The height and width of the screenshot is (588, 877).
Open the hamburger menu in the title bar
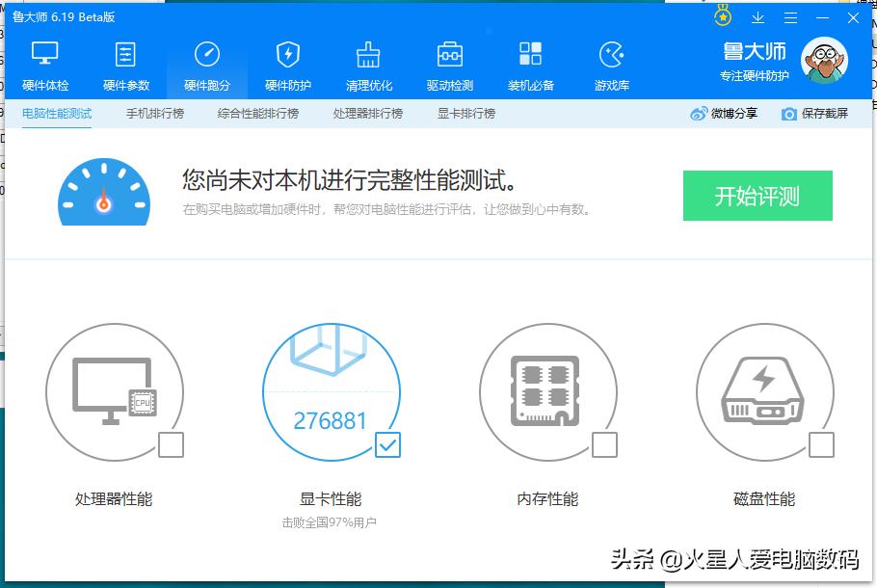click(x=792, y=17)
